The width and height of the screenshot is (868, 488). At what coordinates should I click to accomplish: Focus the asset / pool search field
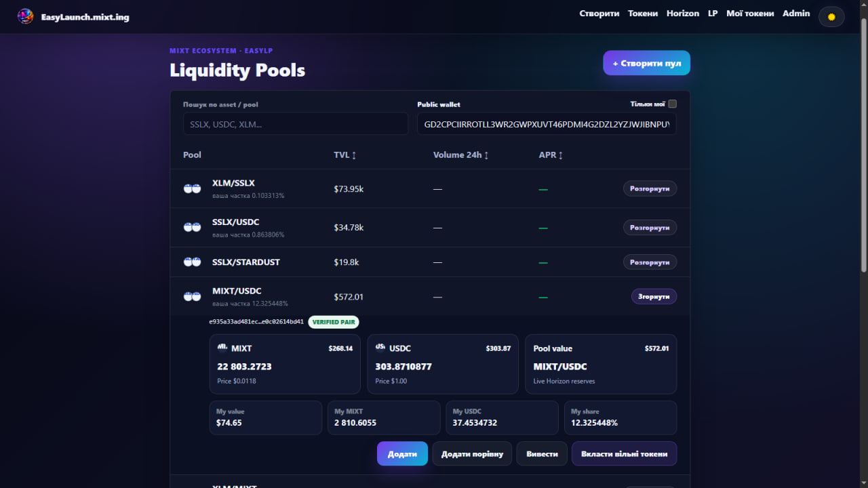point(296,124)
